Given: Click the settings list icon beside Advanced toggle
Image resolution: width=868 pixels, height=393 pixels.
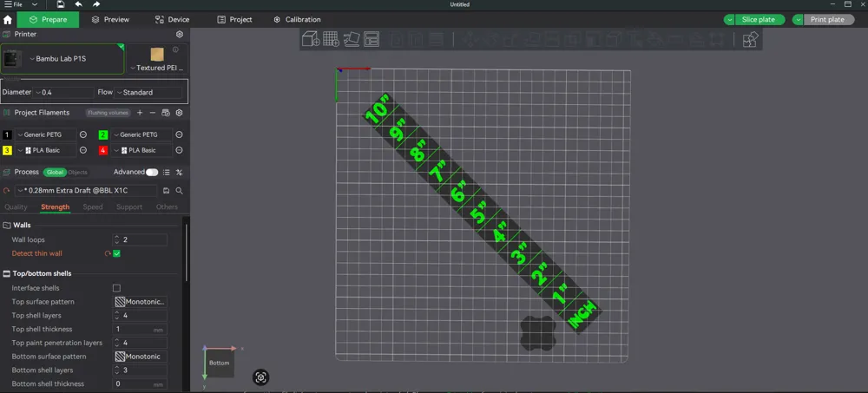Looking at the screenshot, I should [166, 172].
